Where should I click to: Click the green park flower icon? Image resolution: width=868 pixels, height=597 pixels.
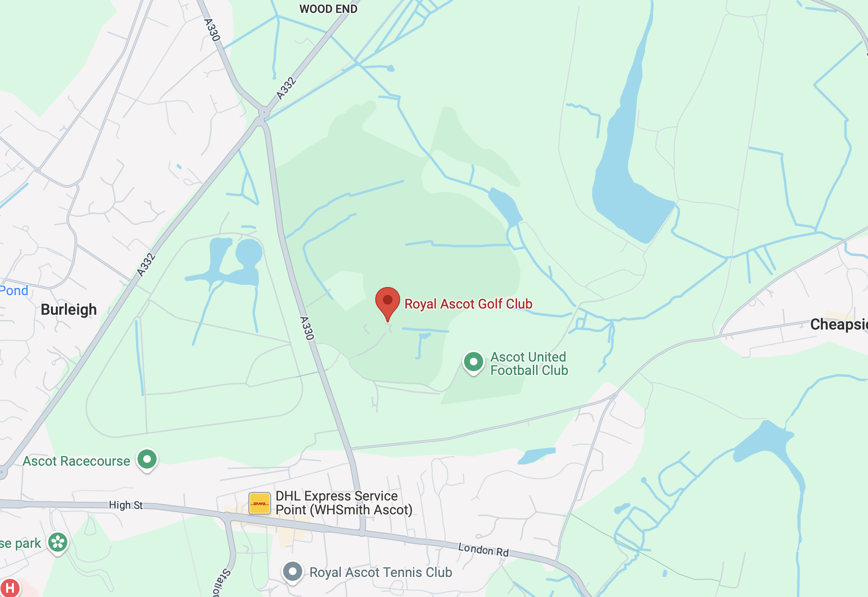click(58, 543)
